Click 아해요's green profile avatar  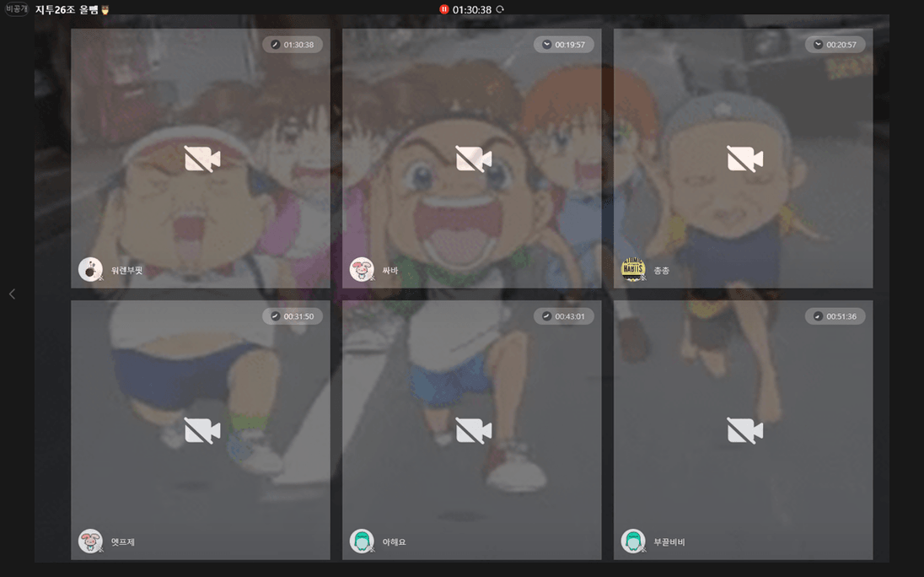coord(362,541)
